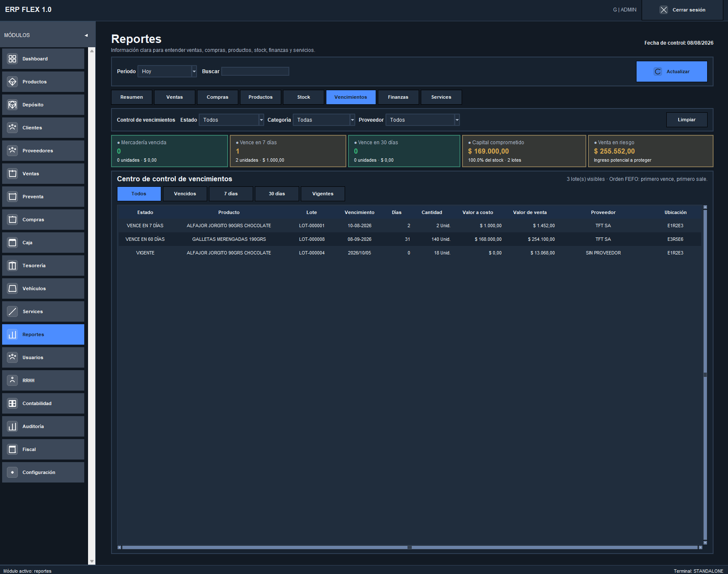Image resolution: width=728 pixels, height=574 pixels.
Task: Click the Limpiar filters button
Action: 687,120
